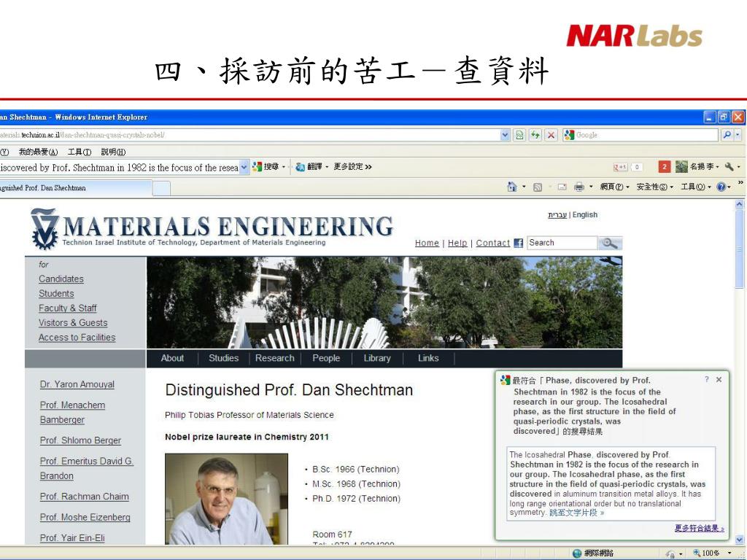Click the internet zone globe icon in status bar
Image resolution: width=747 pixels, height=560 pixels.
point(577,553)
